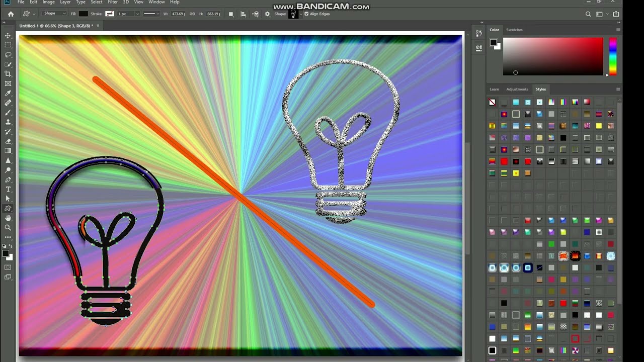This screenshot has height=362, width=644.
Task: Select the Rectangular Marquee tool
Action: click(8, 45)
